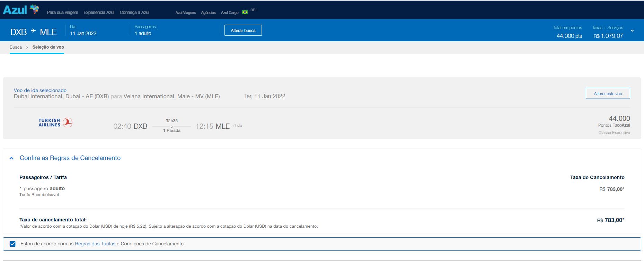Go to Azul Viagens
Screen dimensions: 644x262
[x=185, y=12]
